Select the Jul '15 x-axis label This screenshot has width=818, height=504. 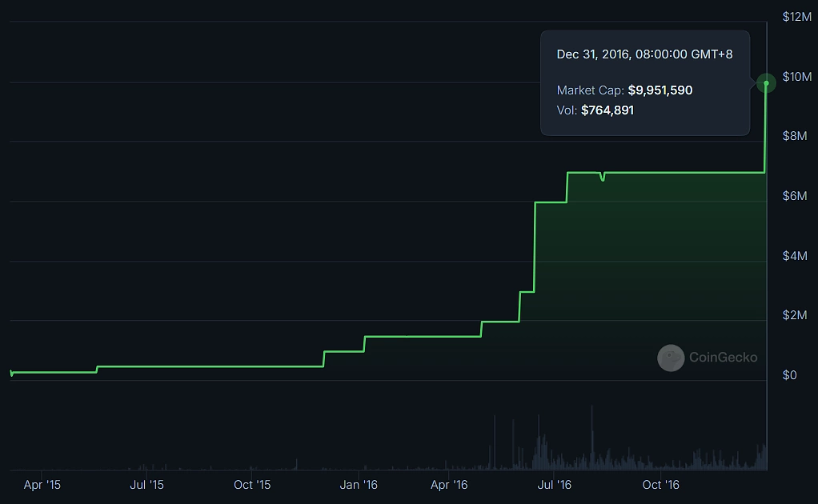[146, 485]
